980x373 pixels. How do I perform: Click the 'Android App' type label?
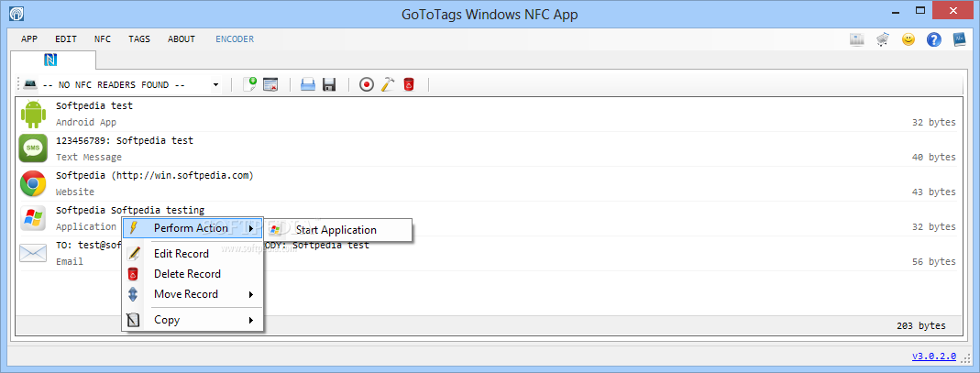pos(86,123)
